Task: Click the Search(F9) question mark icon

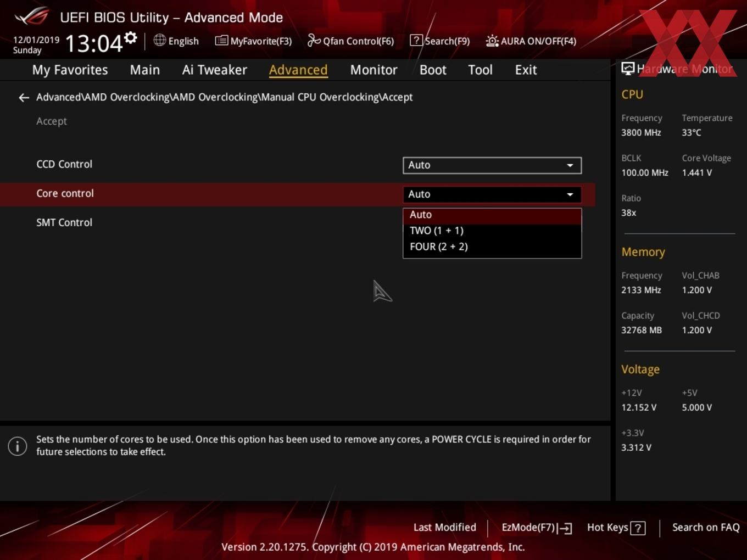Action: [416, 40]
